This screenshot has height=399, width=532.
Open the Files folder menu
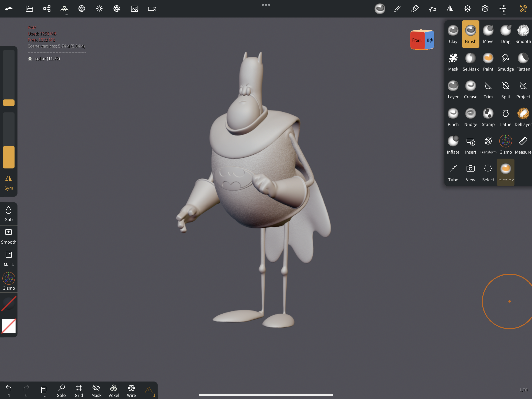coord(29,9)
